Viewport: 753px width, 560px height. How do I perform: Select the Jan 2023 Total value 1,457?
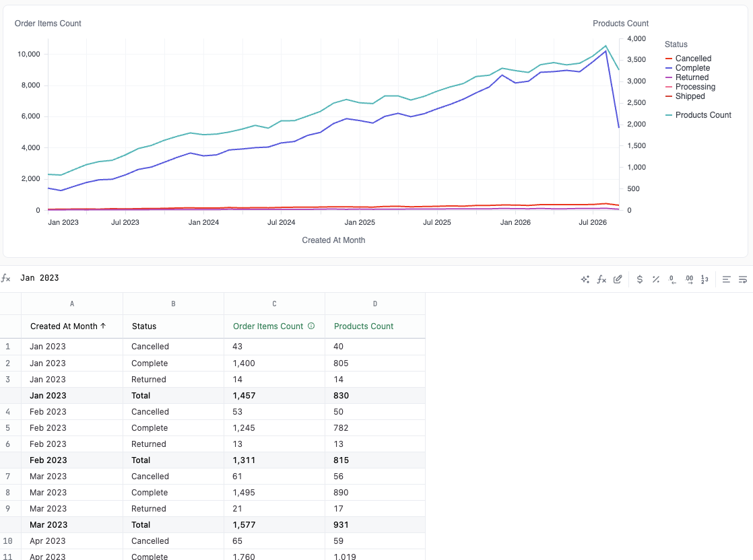[274, 395]
